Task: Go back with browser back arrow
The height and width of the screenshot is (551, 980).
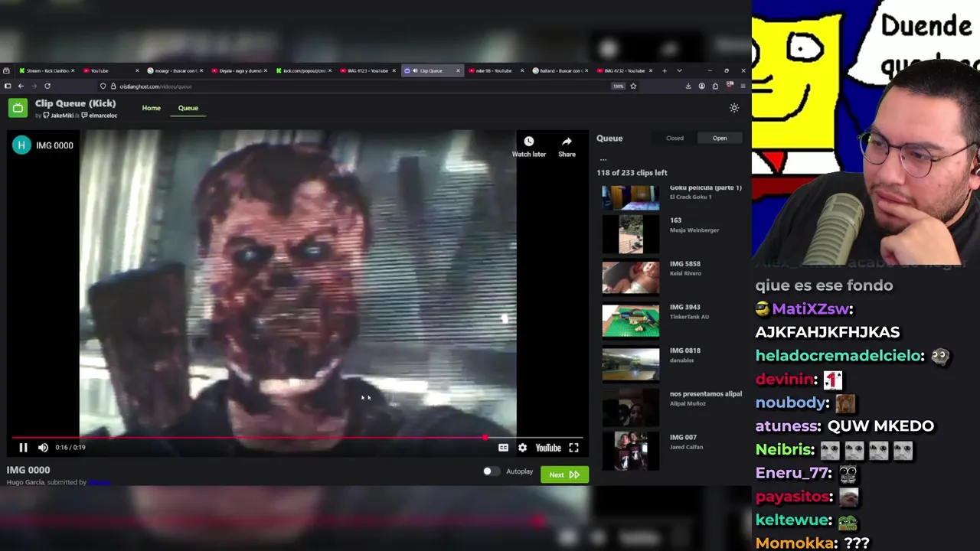Action: (21, 86)
